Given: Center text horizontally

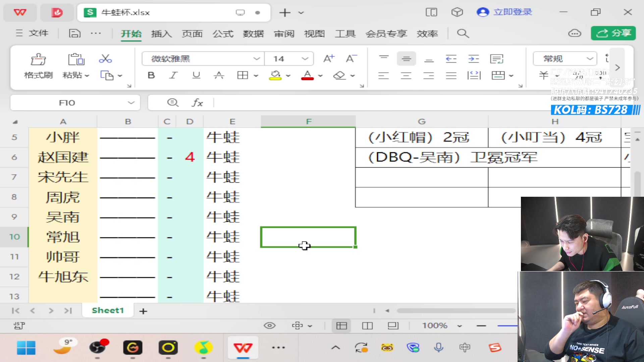Looking at the screenshot, I should [406, 75].
